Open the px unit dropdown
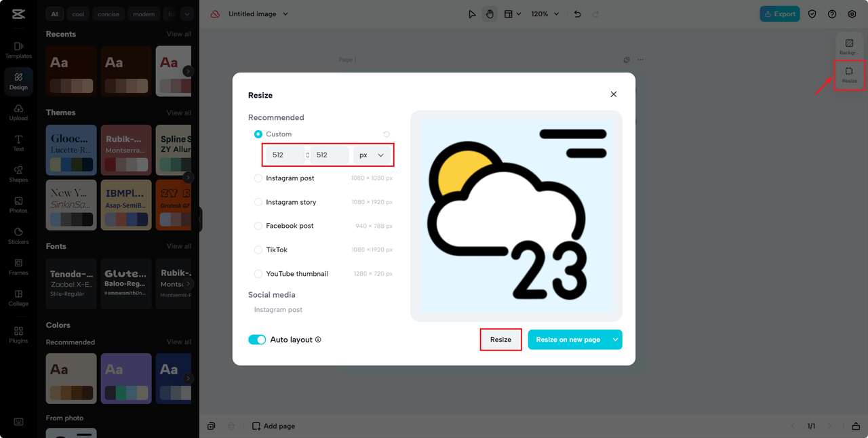The width and height of the screenshot is (868, 438). 372,155
